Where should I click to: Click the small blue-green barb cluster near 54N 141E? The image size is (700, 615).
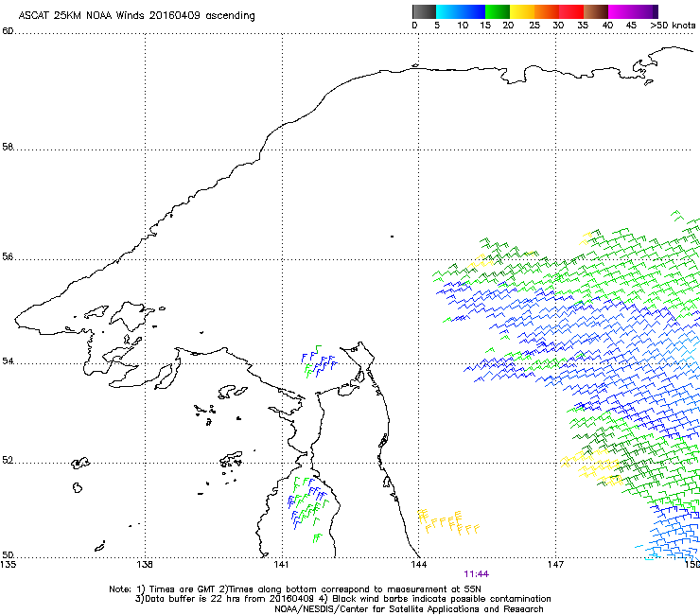[320, 361]
